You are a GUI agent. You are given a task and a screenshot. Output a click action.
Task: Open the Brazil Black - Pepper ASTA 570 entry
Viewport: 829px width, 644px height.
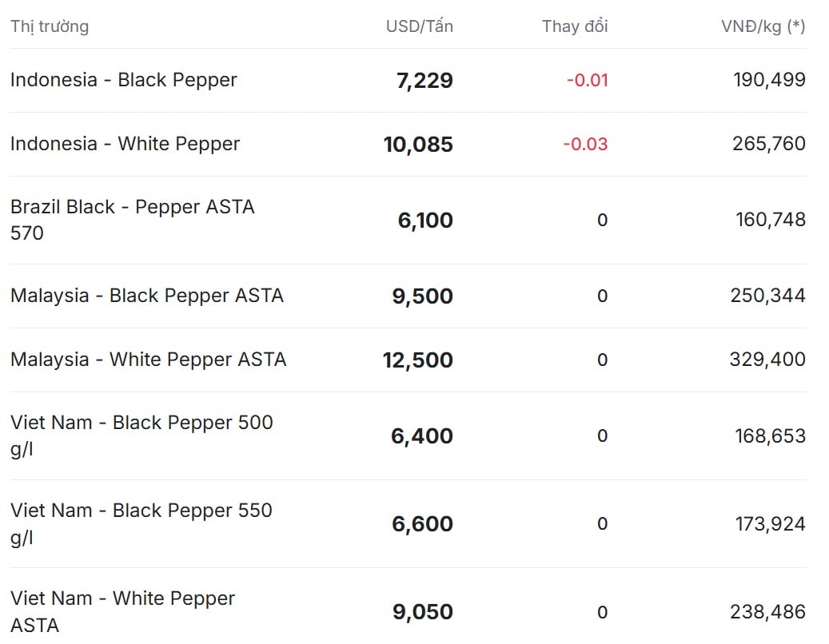click(x=133, y=220)
